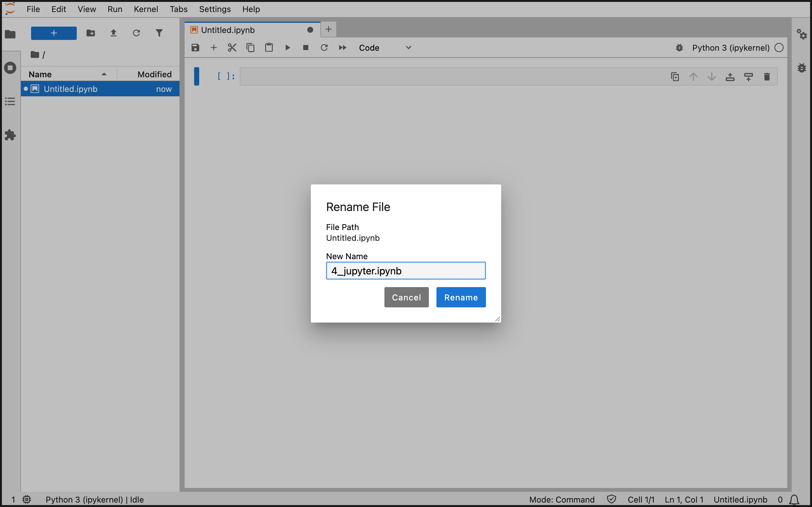Interrupt the kernel with stop icon
The image size is (812, 507).
click(x=306, y=48)
